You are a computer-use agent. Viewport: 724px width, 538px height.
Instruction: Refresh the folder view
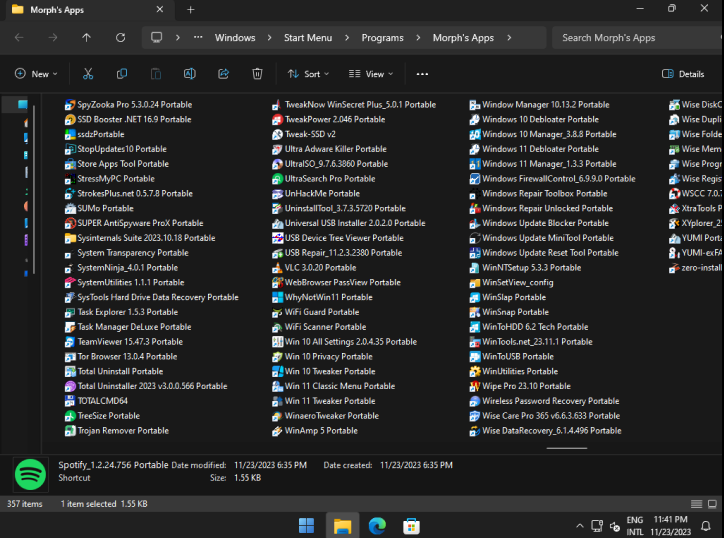click(121, 37)
